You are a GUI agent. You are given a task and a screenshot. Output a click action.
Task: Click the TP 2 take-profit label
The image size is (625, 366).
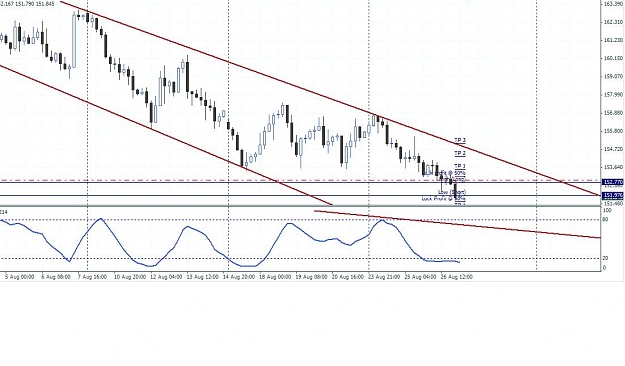tap(460, 153)
